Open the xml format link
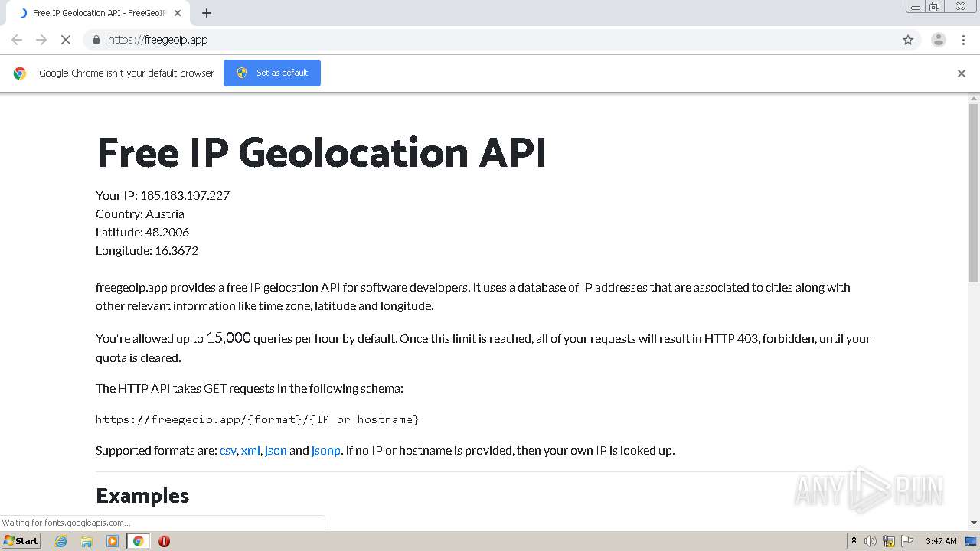 pos(250,451)
